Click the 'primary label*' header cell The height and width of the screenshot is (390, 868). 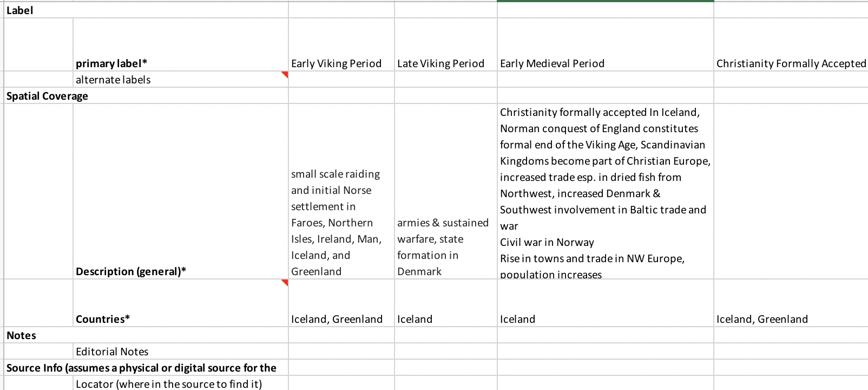coord(181,44)
